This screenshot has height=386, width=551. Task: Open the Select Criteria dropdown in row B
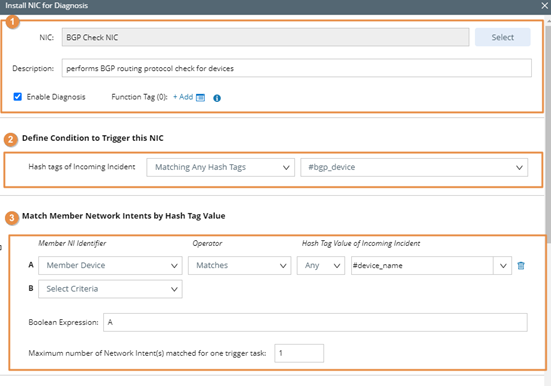[110, 289]
